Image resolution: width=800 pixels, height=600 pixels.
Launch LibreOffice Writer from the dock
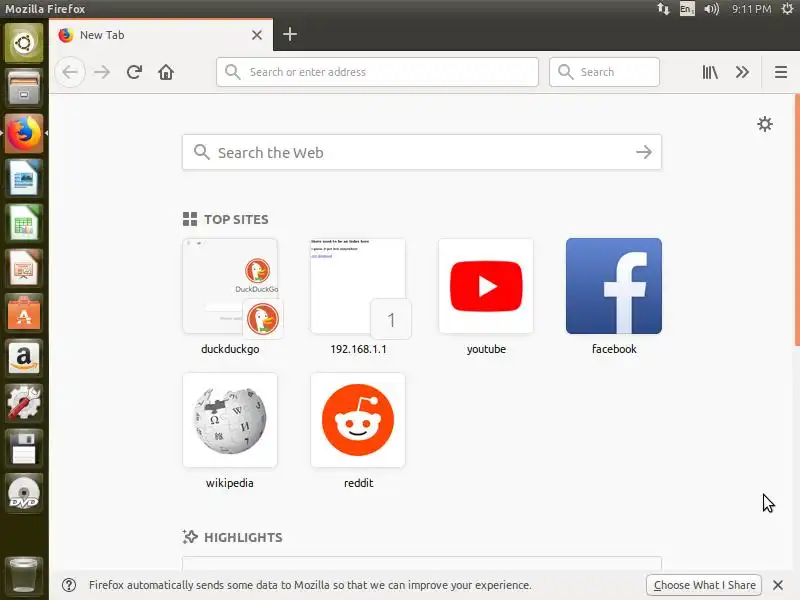[24, 178]
